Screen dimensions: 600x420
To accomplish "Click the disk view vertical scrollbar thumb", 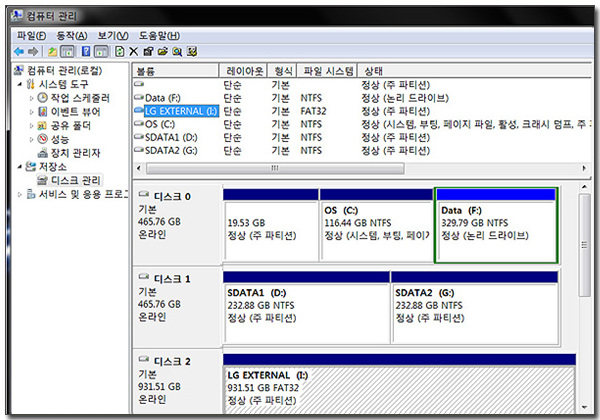I will coord(584,245).
